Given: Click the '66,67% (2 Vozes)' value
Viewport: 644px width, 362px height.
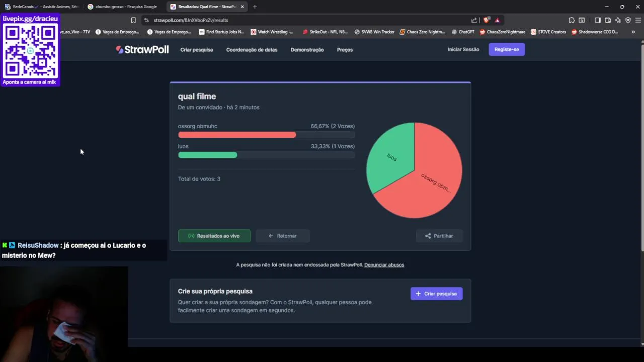Looking at the screenshot, I should 333,126.
